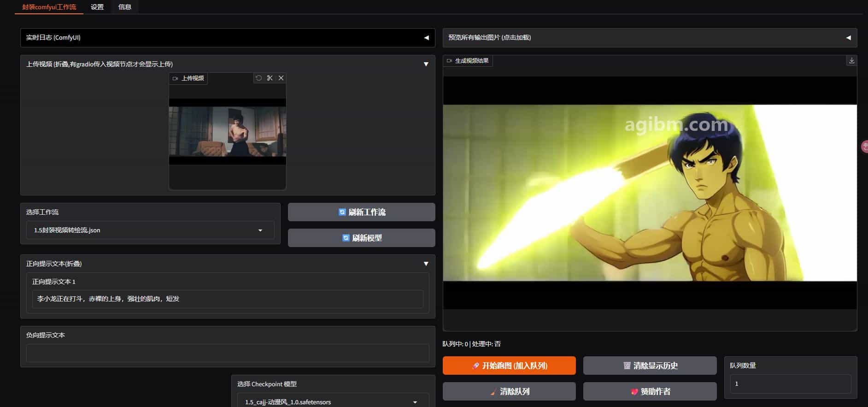Download the generated video result
Image resolution: width=868 pixels, height=407 pixels.
tap(852, 60)
